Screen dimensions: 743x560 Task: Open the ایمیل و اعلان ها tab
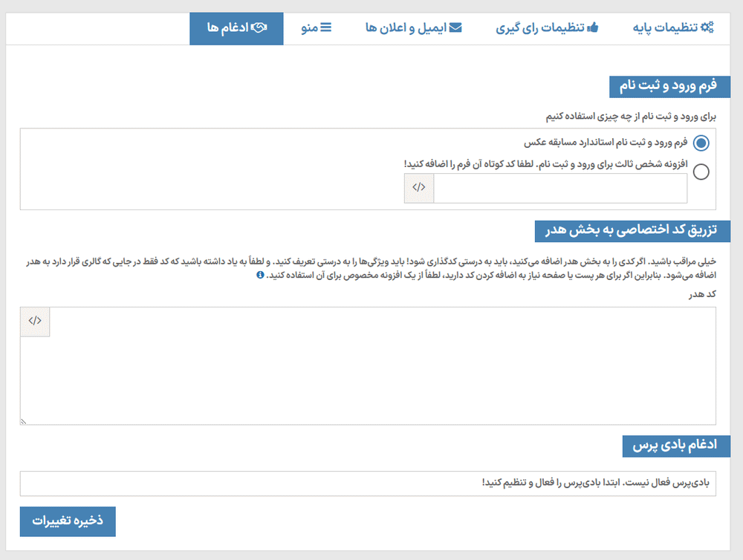[413, 28]
